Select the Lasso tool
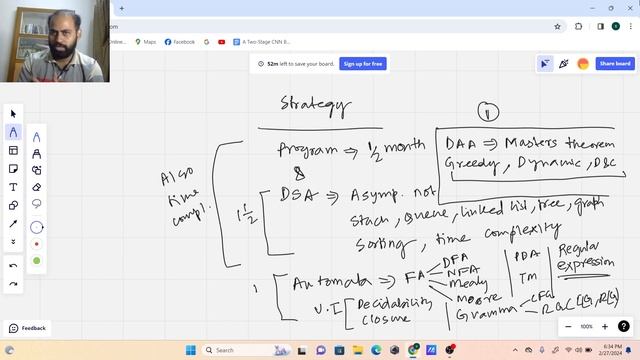This screenshot has height=360, width=640. tap(36, 204)
